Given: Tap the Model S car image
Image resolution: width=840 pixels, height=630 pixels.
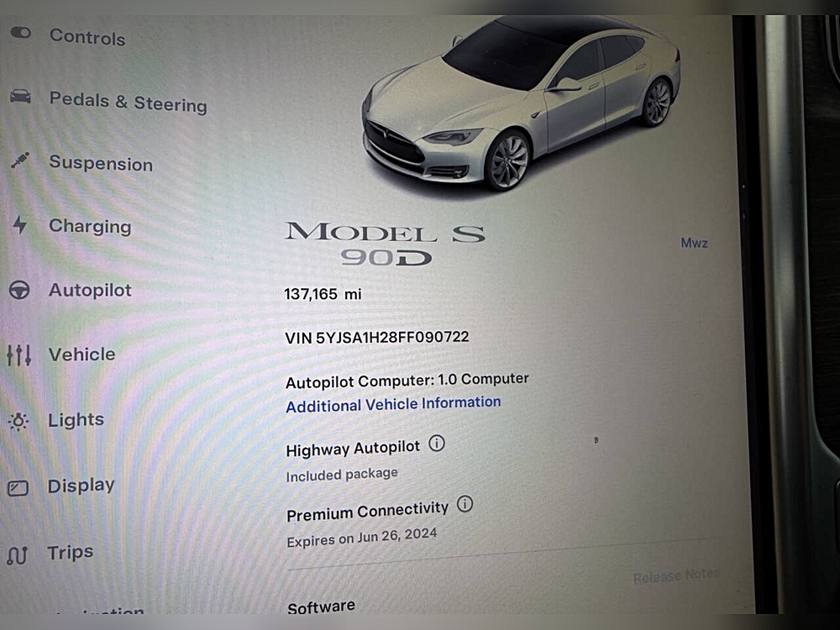Looking at the screenshot, I should [x=522, y=103].
